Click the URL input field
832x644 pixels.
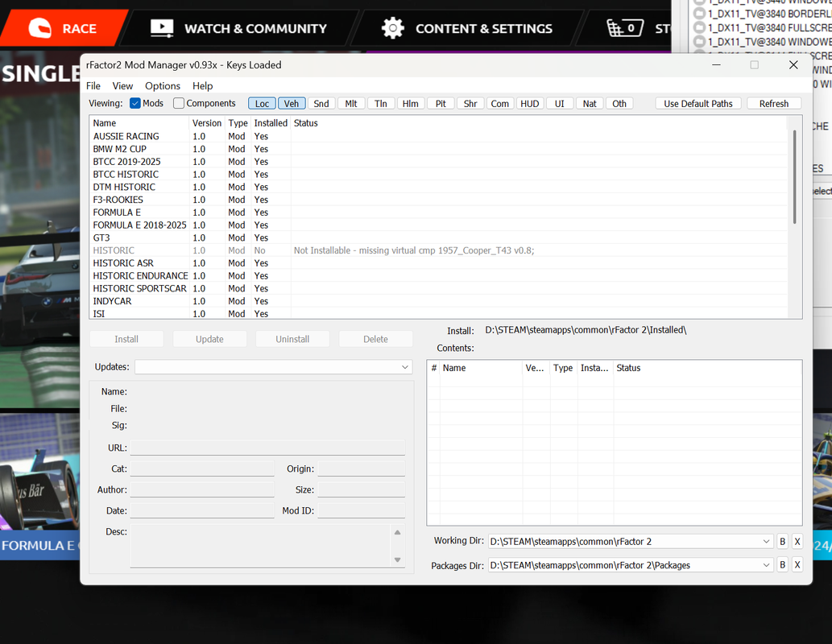coord(267,448)
